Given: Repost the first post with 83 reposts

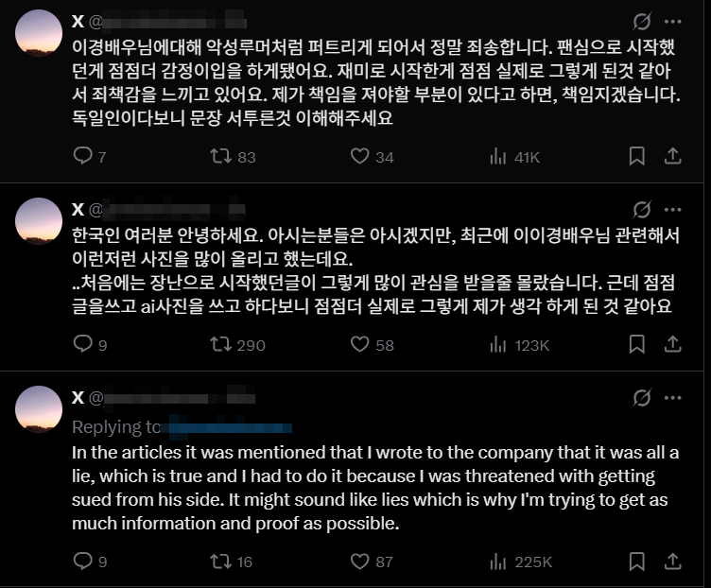Looking at the screenshot, I should point(221,156).
